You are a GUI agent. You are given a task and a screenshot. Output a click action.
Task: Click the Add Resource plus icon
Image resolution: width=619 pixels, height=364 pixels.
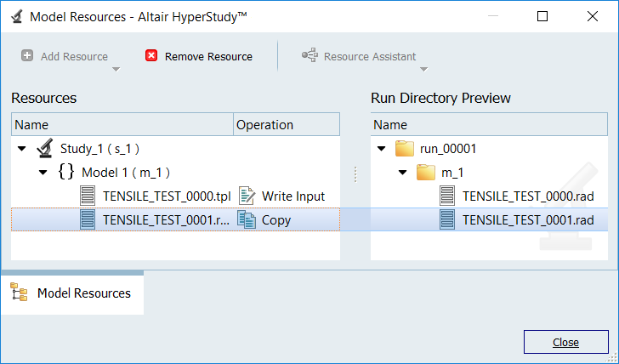(27, 55)
